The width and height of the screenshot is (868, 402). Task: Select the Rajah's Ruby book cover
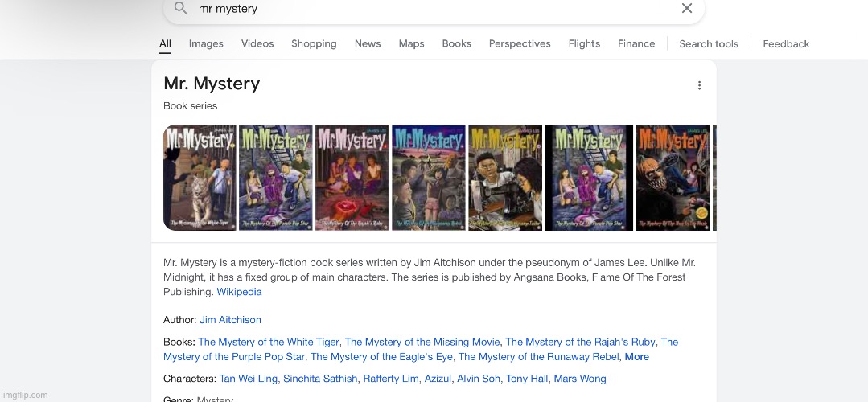coord(352,178)
